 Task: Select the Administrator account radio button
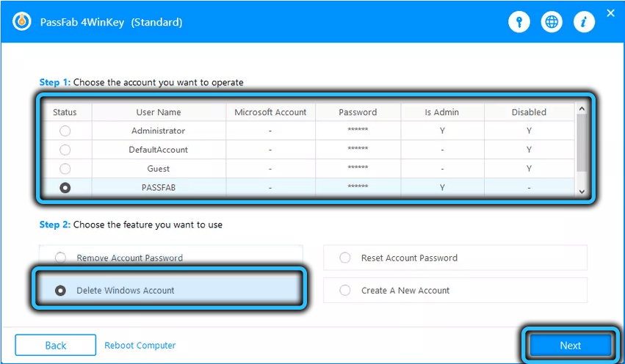[65, 131]
